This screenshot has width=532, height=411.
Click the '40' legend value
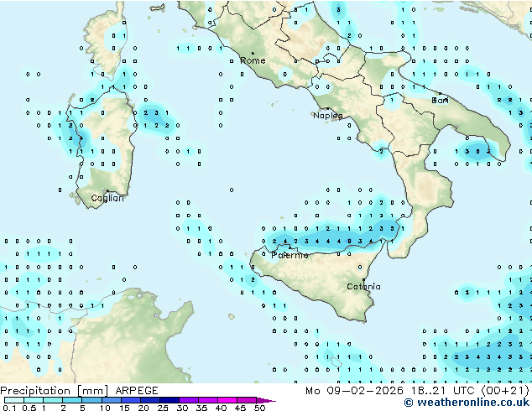click(221, 408)
